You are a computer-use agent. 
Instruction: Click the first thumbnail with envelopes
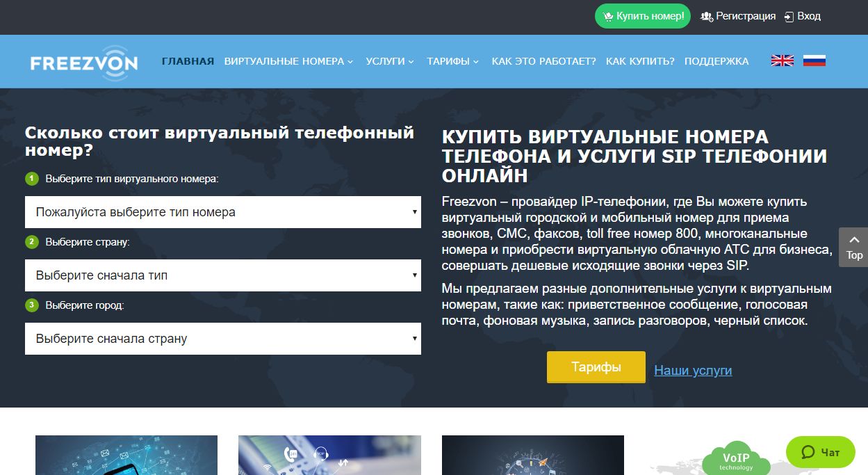[126, 456]
